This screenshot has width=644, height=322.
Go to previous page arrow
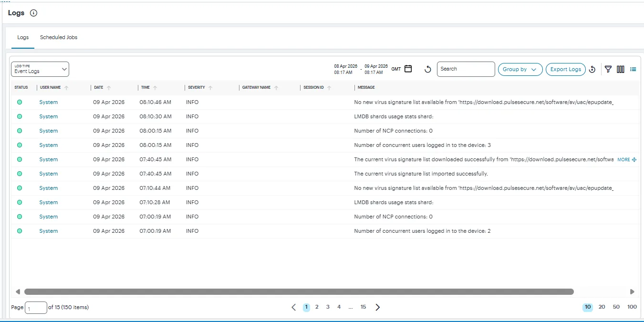pyautogui.click(x=293, y=307)
